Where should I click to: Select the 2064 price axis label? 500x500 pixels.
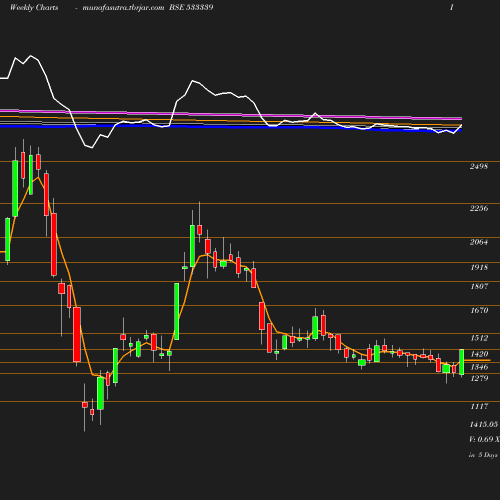pos(479,242)
